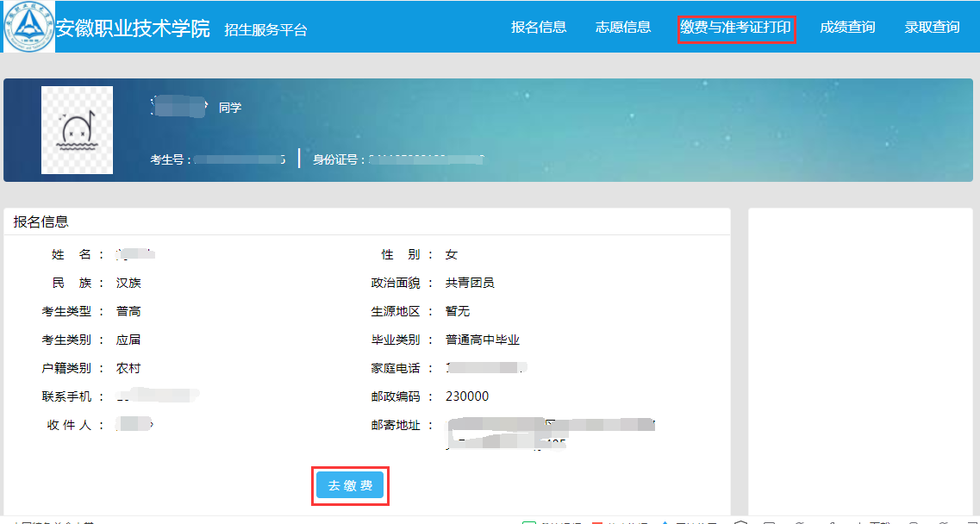Go to the 成绩查询 page
980x524 pixels.
tap(847, 28)
